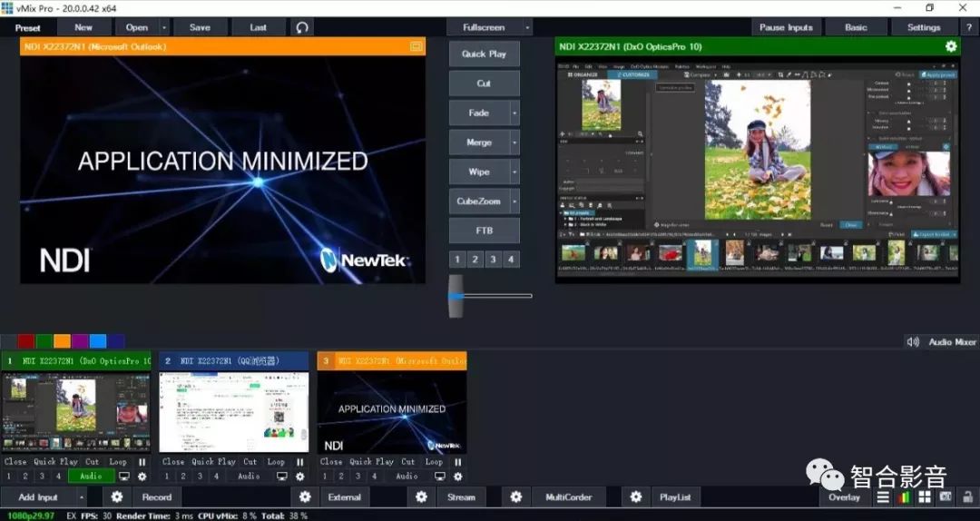
Task: Open input 3 Microsoft Outlook settings gear
Action: [458, 477]
